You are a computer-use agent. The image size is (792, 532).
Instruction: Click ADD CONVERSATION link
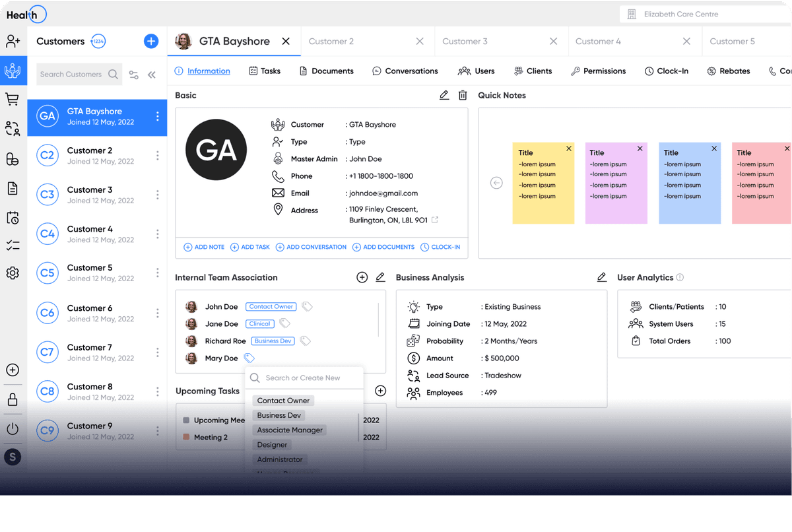311,247
